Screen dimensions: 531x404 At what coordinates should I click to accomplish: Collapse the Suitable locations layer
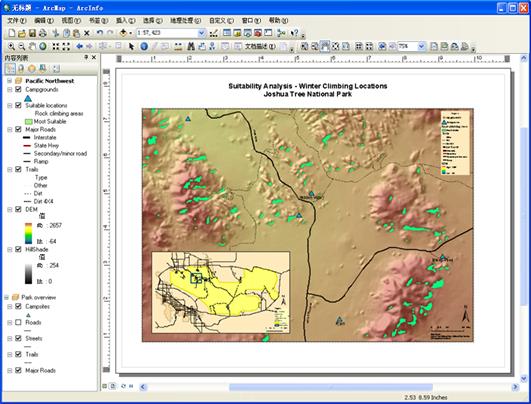coord(9,105)
